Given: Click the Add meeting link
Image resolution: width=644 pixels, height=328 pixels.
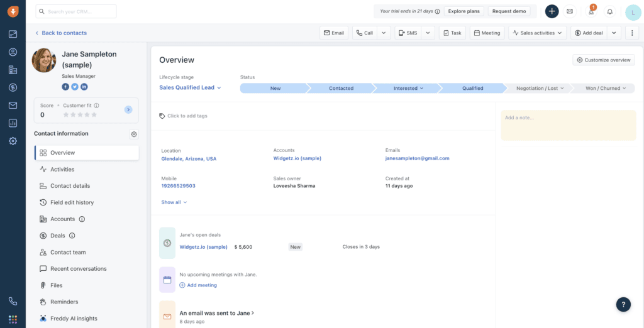Looking at the screenshot, I should click(x=198, y=285).
